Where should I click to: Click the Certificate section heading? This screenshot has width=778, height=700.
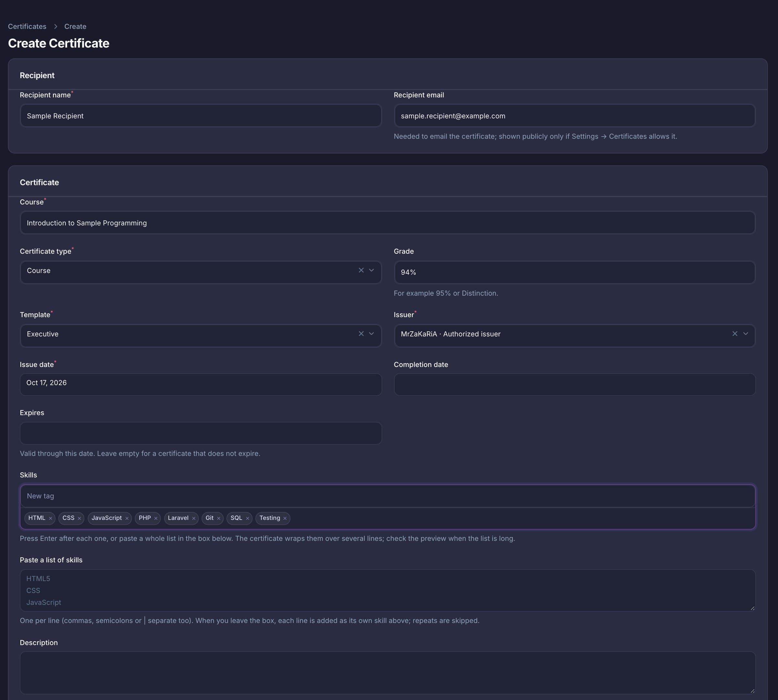40,182
